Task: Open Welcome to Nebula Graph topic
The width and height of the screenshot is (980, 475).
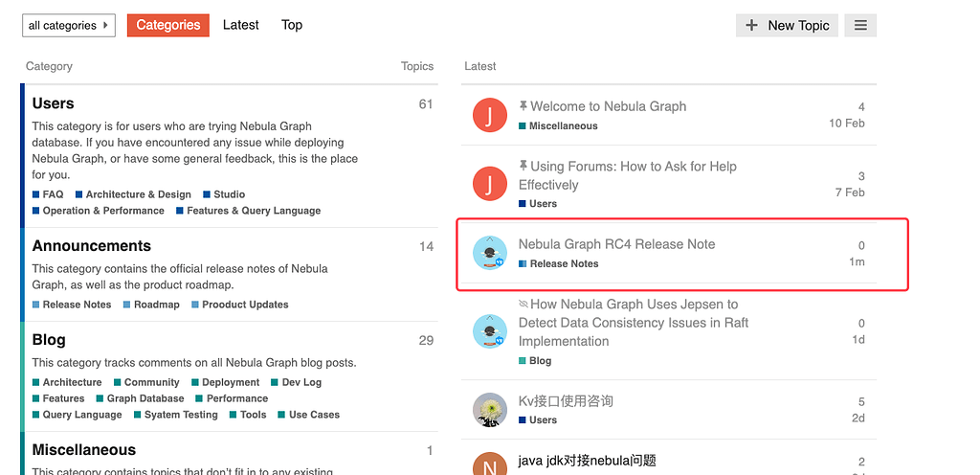Action: [608, 106]
